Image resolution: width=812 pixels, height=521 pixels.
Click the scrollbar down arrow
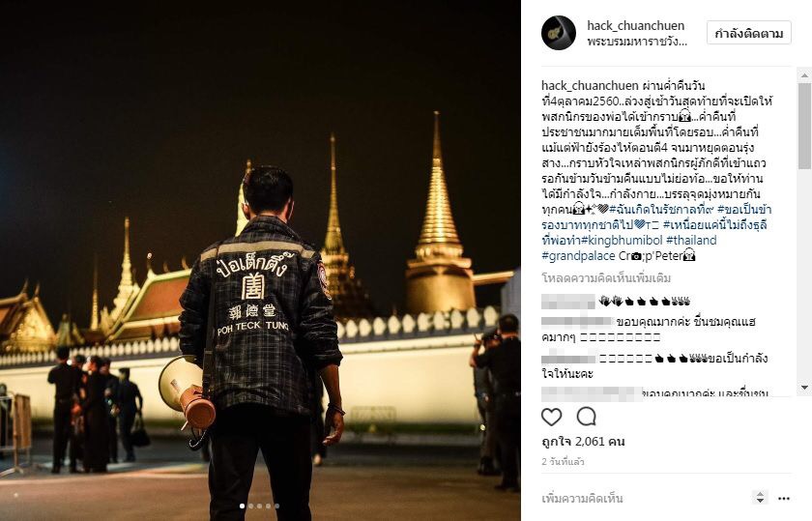pos(804,387)
